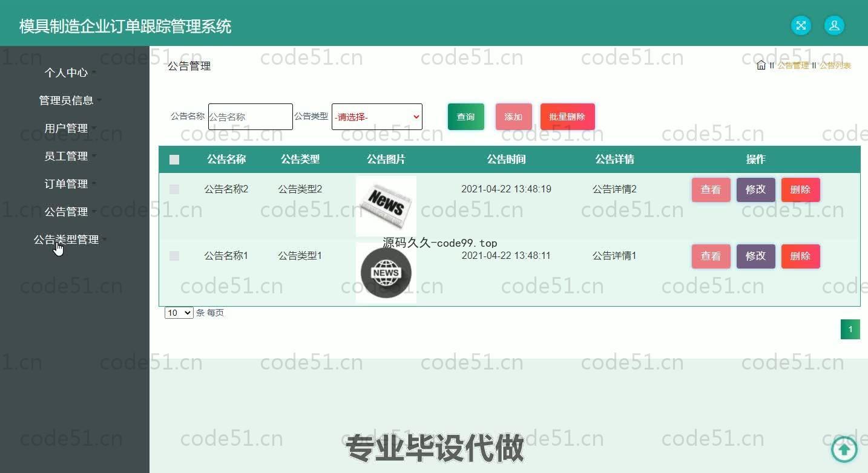Click the 公告详情 column header
868x473 pixels.
[614, 160]
